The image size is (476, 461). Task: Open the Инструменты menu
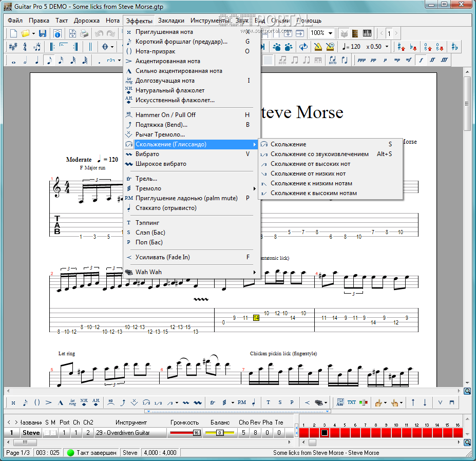pyautogui.click(x=210, y=21)
